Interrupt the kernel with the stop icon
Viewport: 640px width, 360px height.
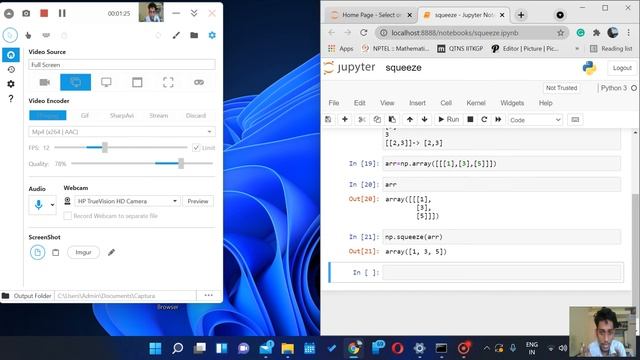click(x=470, y=120)
